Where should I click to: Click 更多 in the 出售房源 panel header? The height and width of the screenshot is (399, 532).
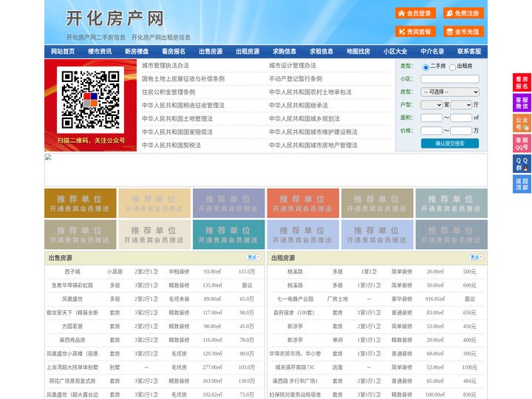point(253,258)
